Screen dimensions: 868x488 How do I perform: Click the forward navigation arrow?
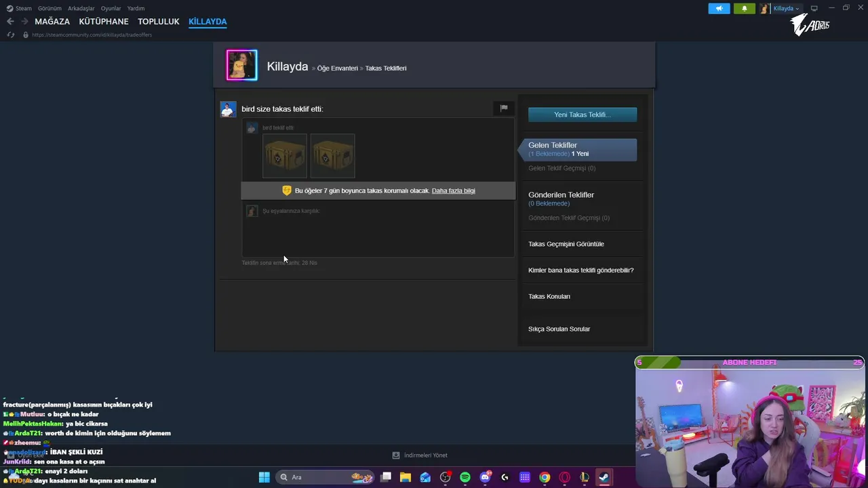pos(24,22)
